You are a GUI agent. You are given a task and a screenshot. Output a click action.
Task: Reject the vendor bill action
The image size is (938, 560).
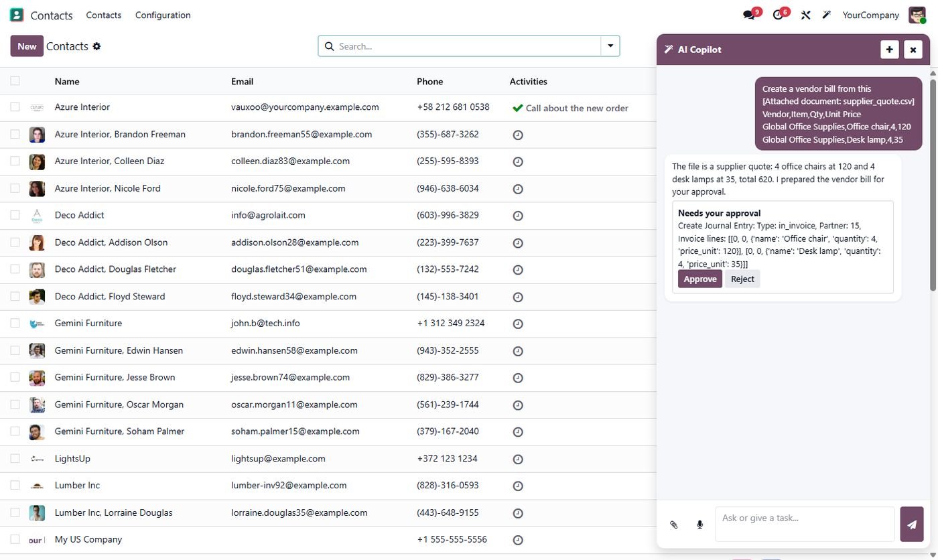click(x=742, y=279)
